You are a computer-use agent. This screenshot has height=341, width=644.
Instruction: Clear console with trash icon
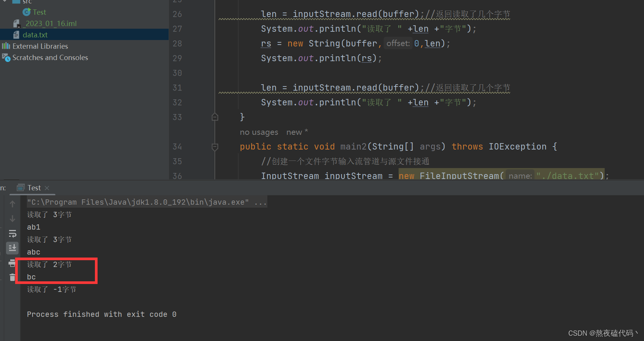pyautogui.click(x=12, y=278)
